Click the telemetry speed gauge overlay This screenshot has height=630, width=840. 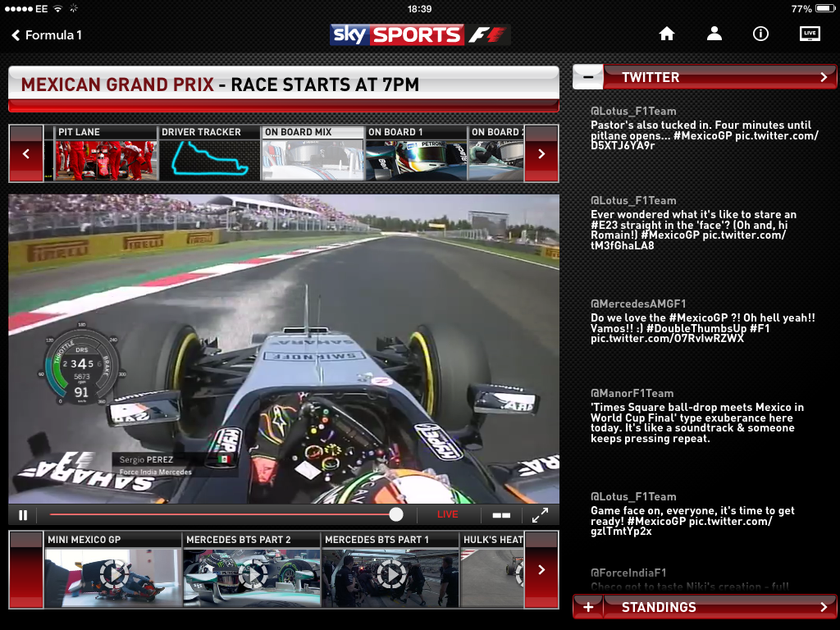(x=81, y=365)
